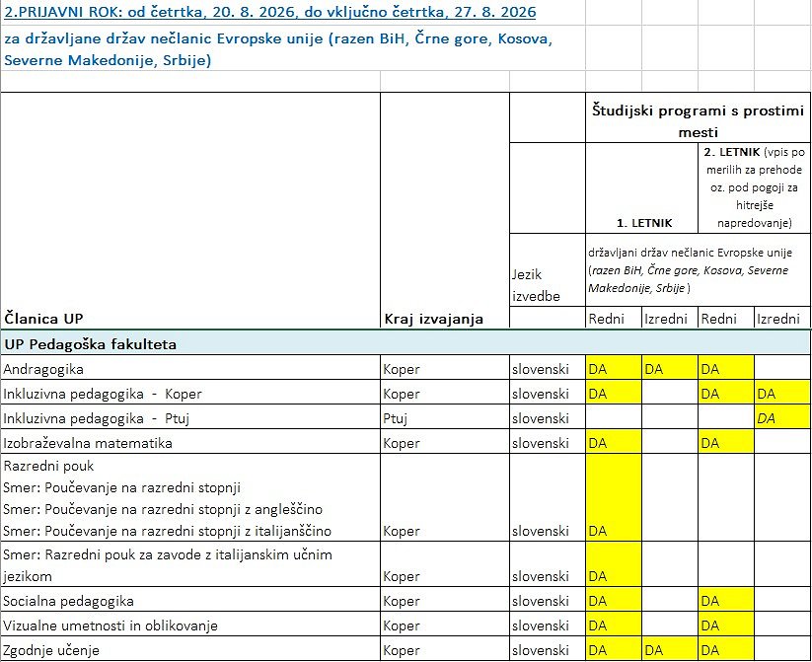Select 'Smer: Razredni pouk za zavode' cell
This screenshot has height=662, width=812.
click(x=190, y=564)
